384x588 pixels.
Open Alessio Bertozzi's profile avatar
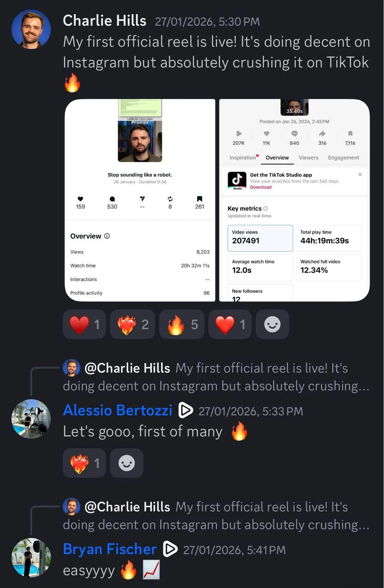[x=31, y=419]
